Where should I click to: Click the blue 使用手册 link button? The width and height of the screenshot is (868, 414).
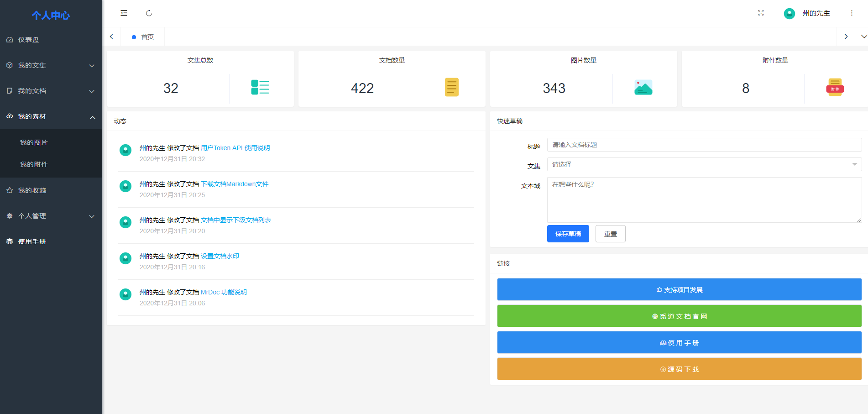(679, 342)
